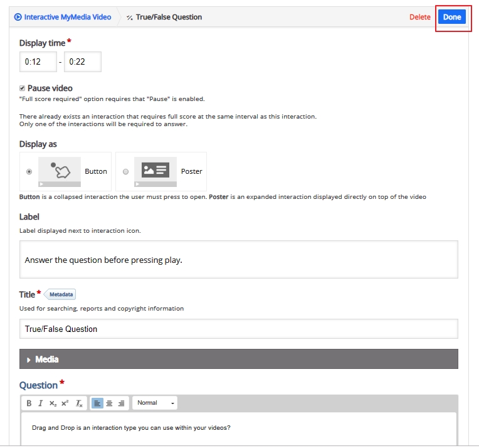The width and height of the screenshot is (479, 448).
Task: Click the Label text field
Action: point(239,259)
